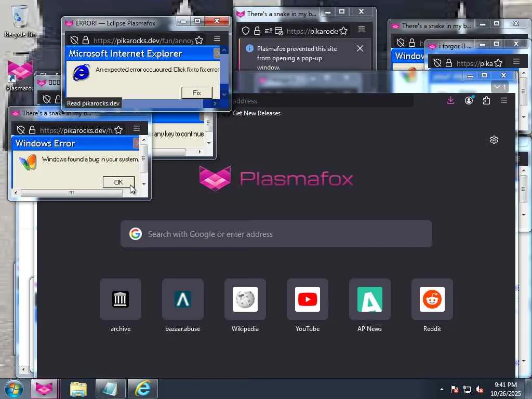This screenshot has height=399, width=532.
Task: Click Read pikarocks.dev status text
Action: (94, 103)
